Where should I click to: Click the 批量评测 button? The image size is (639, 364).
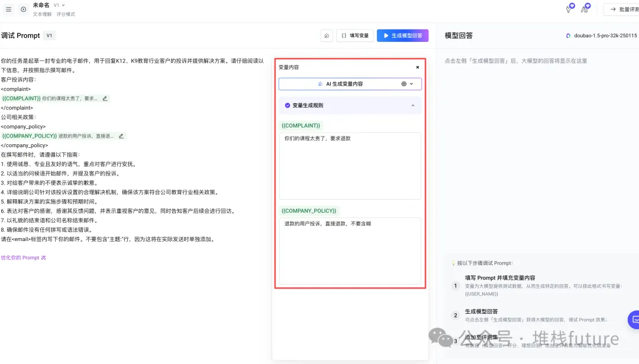[622, 9]
